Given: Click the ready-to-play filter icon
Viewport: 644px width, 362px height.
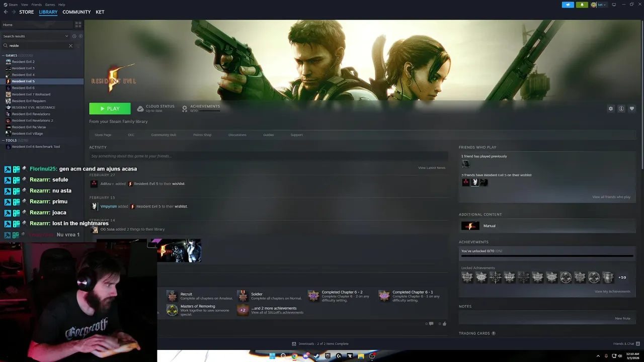Looking at the screenshot, I should click(80, 36).
